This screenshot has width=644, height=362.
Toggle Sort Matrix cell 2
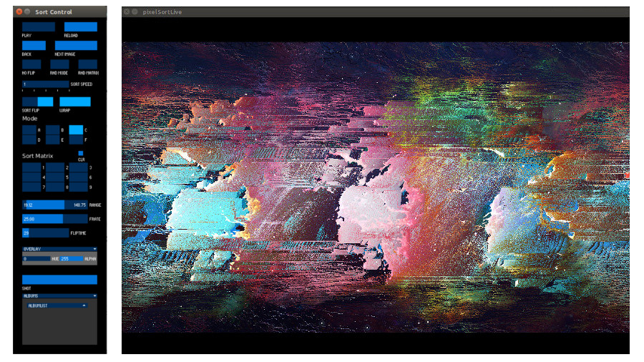[55, 167]
